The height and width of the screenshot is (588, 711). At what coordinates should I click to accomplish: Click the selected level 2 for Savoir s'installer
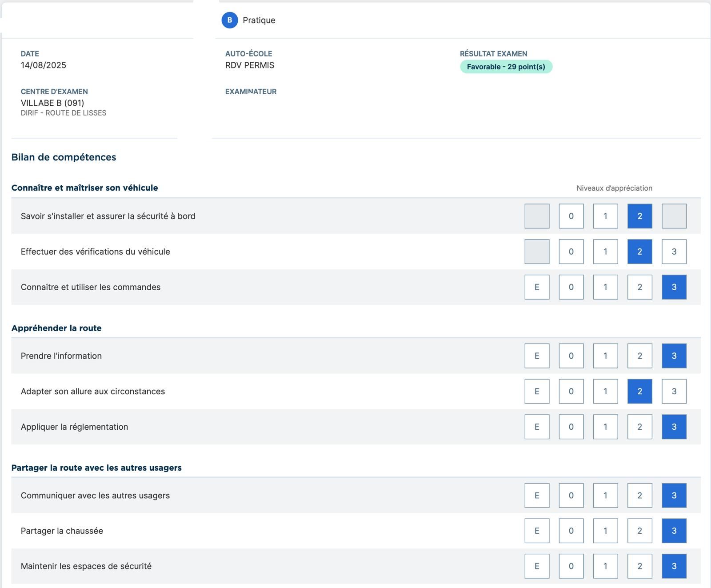tap(639, 216)
